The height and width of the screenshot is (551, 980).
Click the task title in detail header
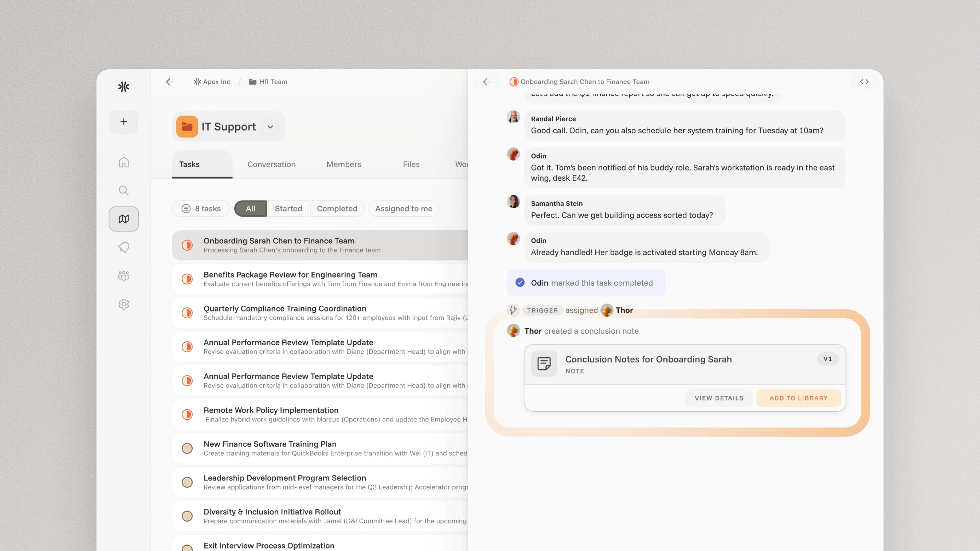point(585,82)
